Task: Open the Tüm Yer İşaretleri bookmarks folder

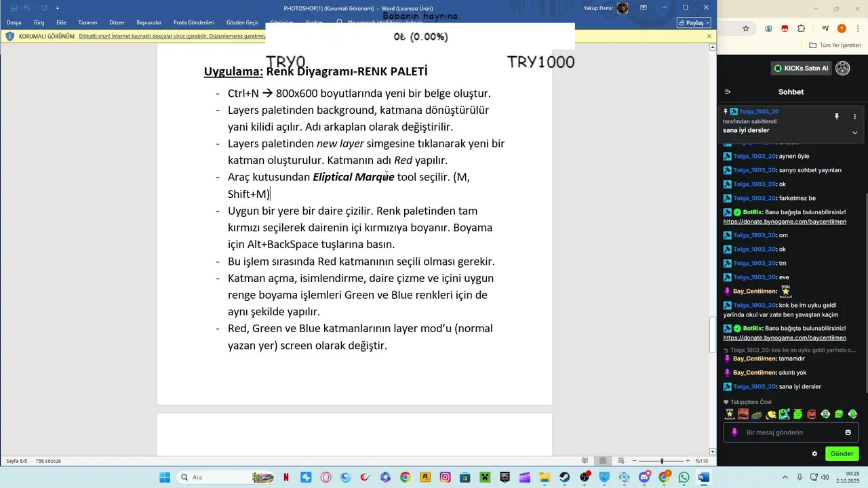Action: point(835,45)
